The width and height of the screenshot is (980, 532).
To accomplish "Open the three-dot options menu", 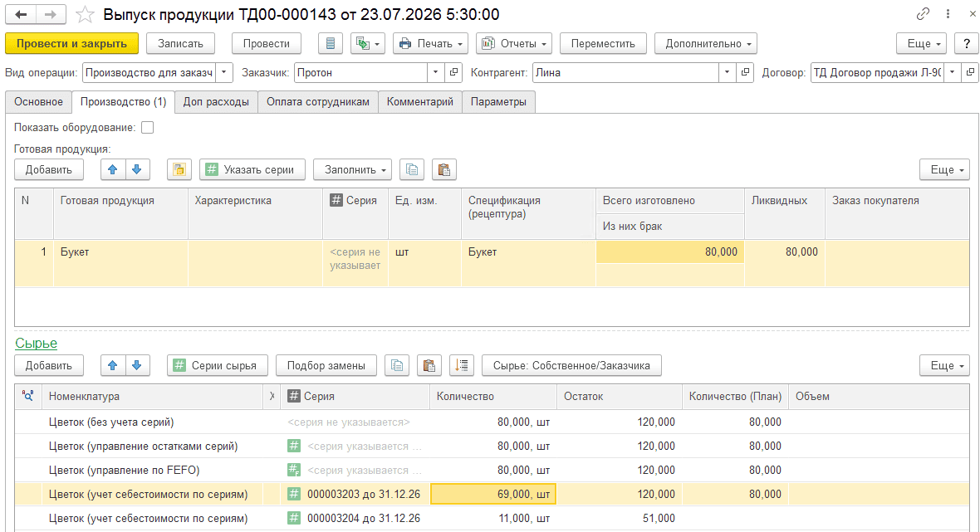I will [948, 14].
